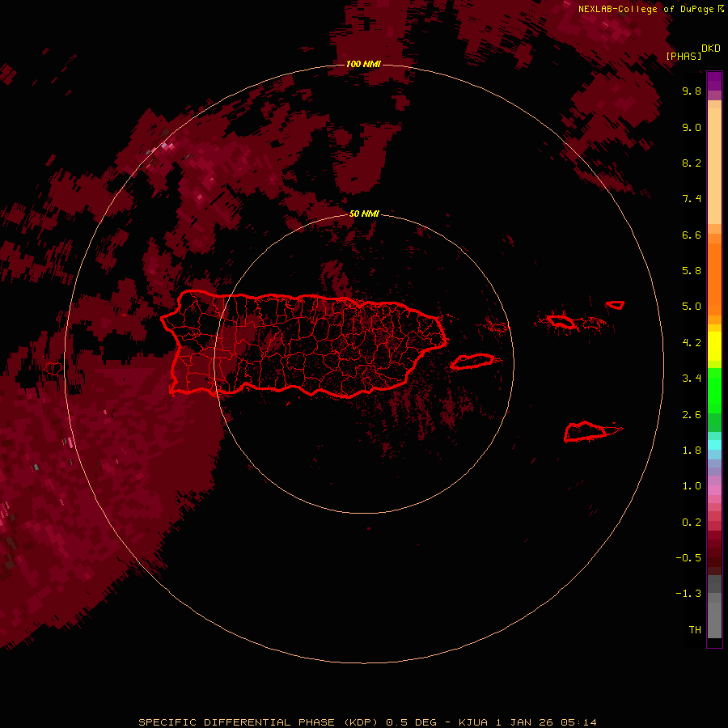Click the 8.2 color scale value

tap(692, 163)
